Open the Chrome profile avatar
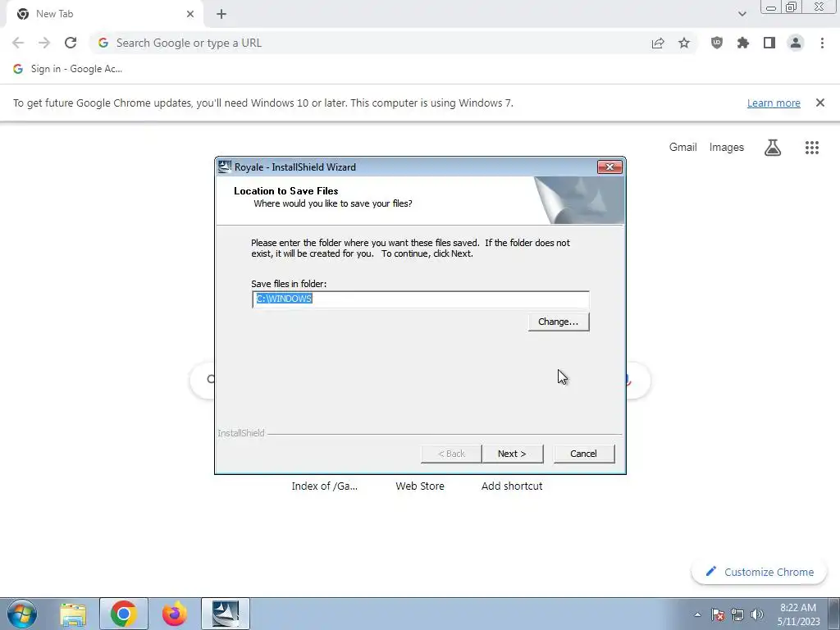 pos(796,43)
